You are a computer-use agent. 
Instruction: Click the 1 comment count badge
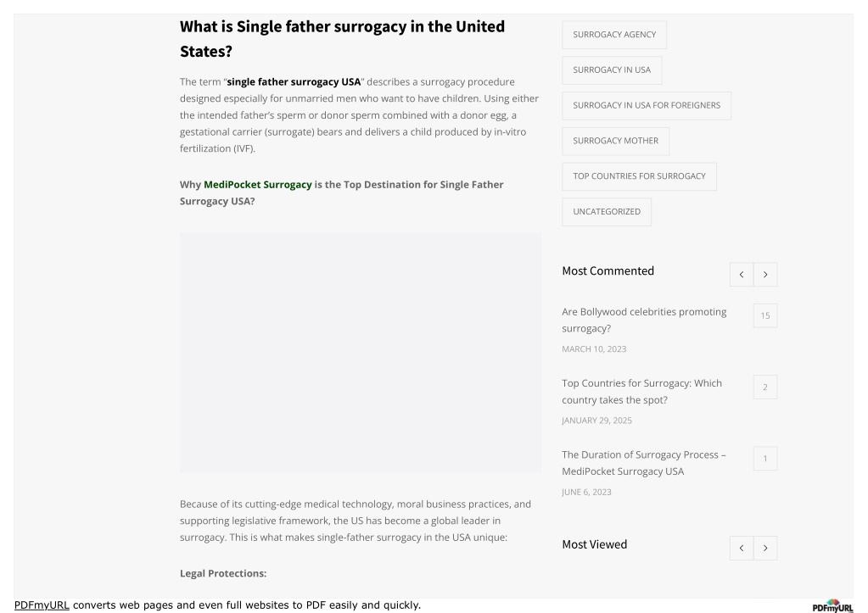[765, 459]
